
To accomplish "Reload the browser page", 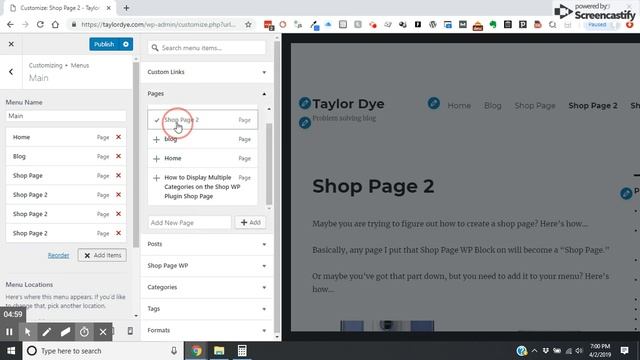I will [x=40, y=24].
